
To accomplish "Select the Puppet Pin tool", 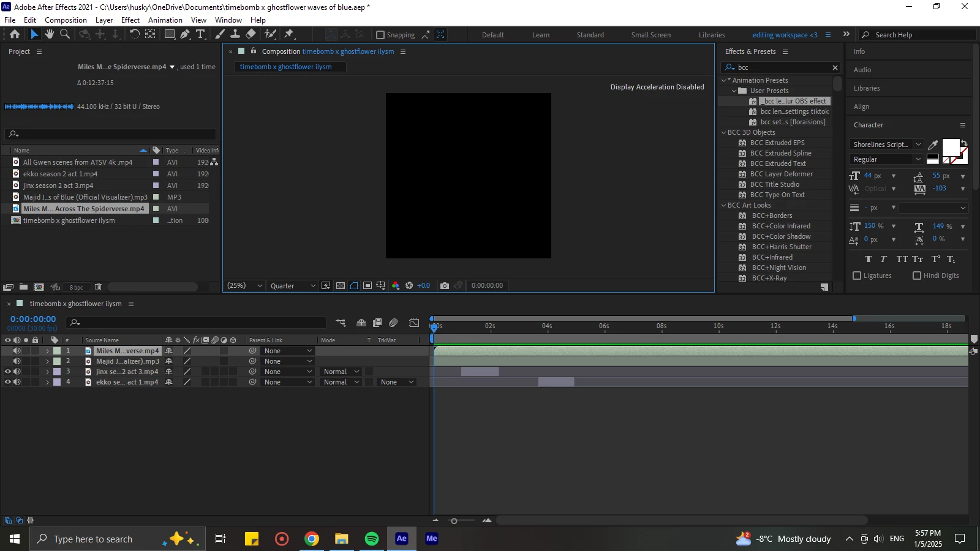I will coord(289,34).
